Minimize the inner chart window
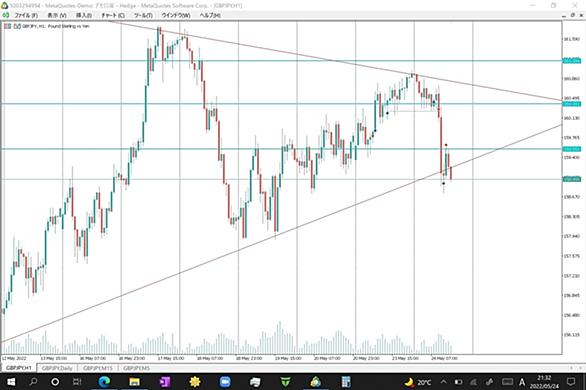Screen dimensions: 586x390 (564, 15)
